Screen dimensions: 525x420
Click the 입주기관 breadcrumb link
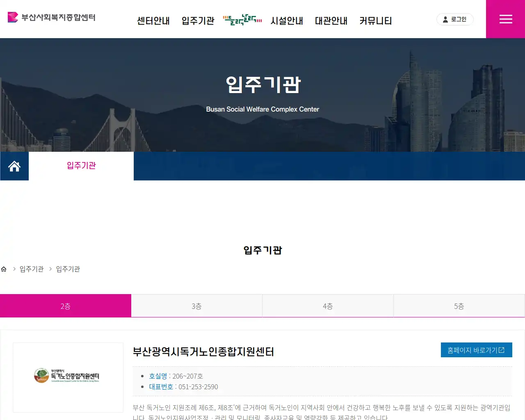coord(31,269)
